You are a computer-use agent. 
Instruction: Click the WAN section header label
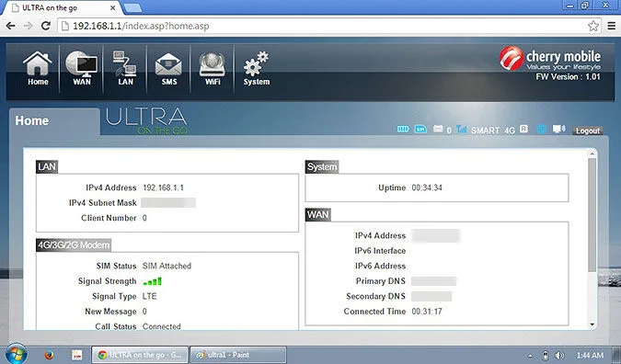[x=317, y=215]
